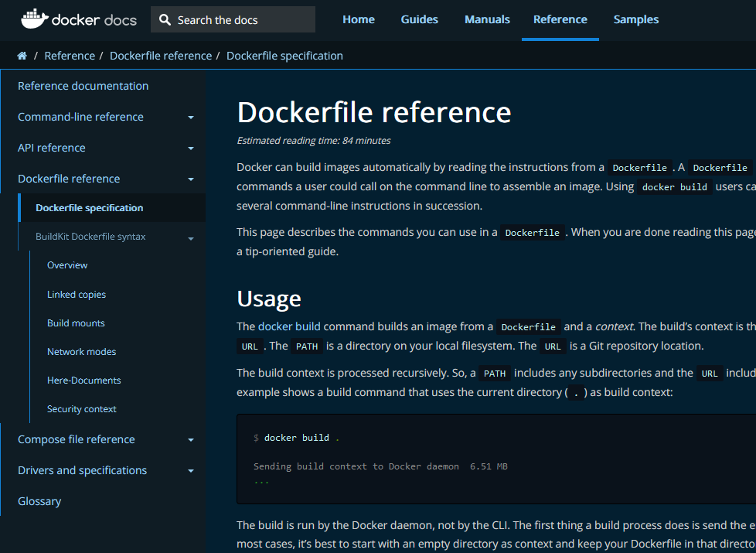Open Command-line reference in sidebar
Image resolution: width=756 pixels, height=553 pixels.
80,117
